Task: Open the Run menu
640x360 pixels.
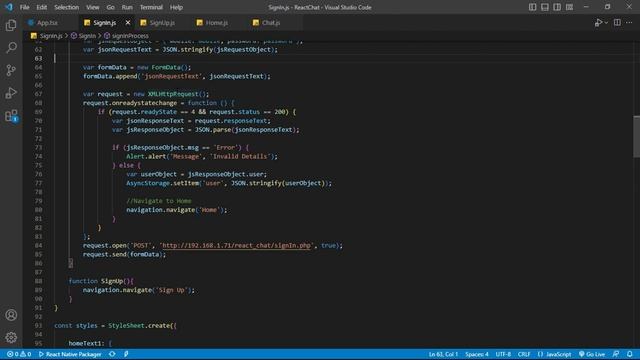Action: tap(127, 7)
